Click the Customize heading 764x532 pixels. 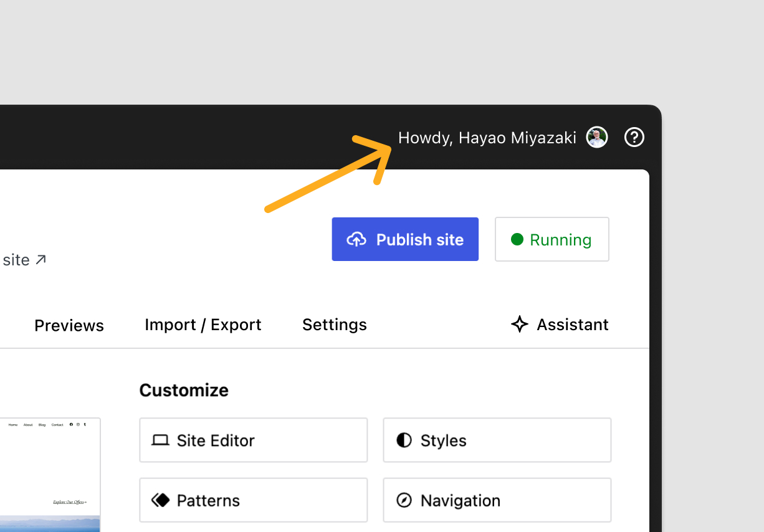[184, 390]
